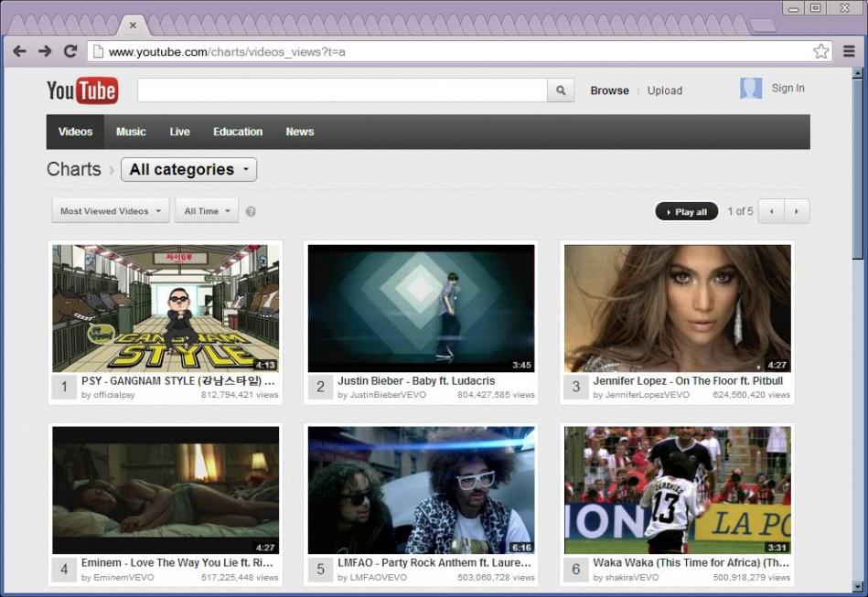Click the Upload link
Image resolution: width=868 pixels, height=597 pixels.
click(x=665, y=91)
